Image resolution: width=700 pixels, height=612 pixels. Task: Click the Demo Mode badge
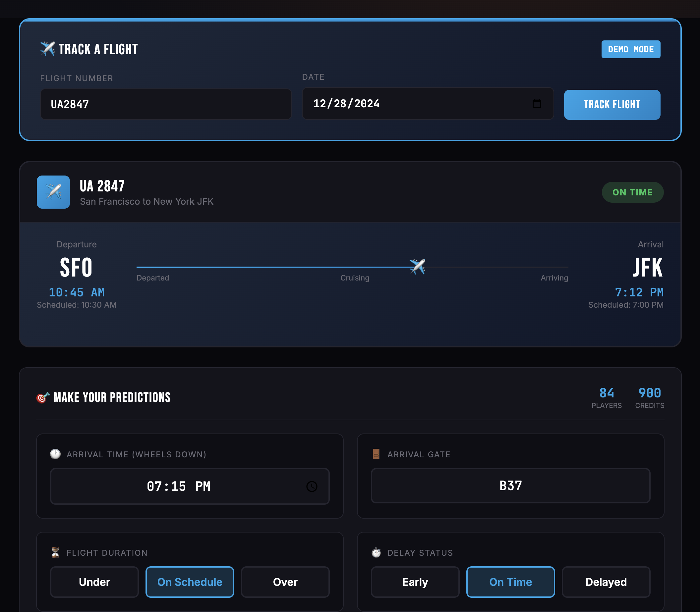(631, 49)
